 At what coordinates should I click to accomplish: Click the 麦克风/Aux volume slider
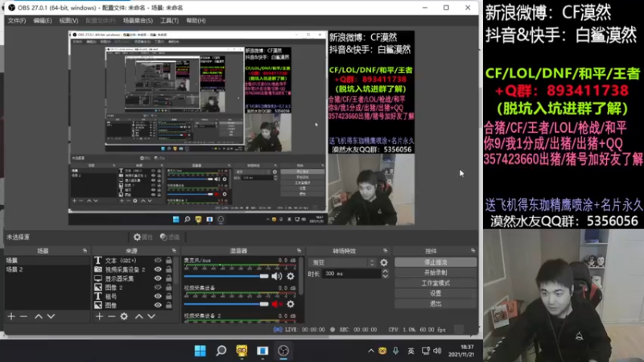(226, 276)
